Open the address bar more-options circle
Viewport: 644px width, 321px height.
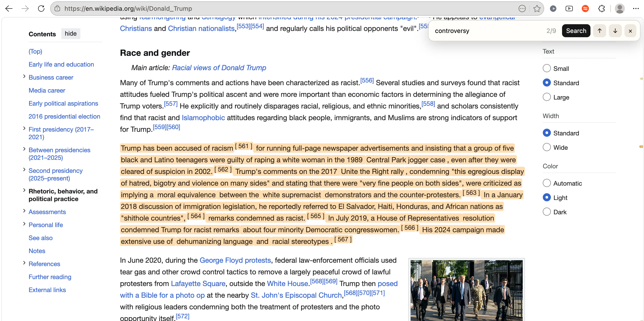click(522, 9)
